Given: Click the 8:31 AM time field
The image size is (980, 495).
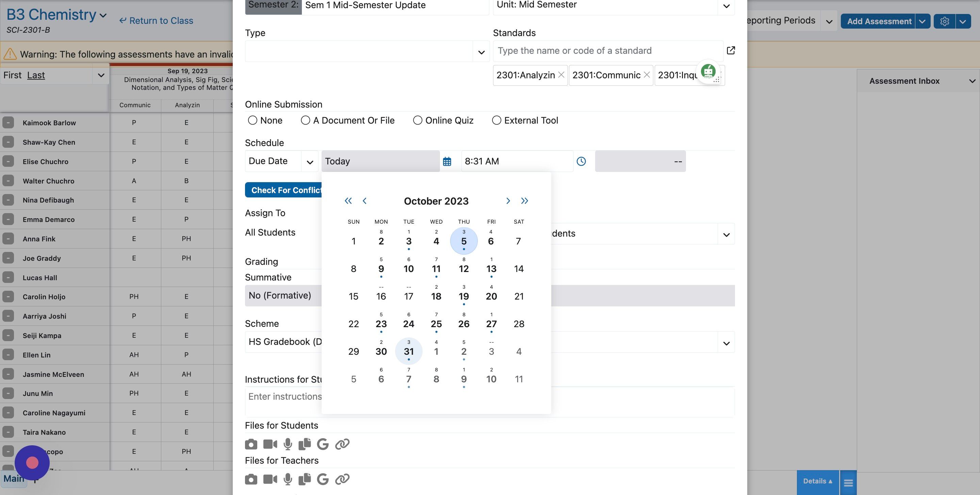Looking at the screenshot, I should [x=517, y=161].
